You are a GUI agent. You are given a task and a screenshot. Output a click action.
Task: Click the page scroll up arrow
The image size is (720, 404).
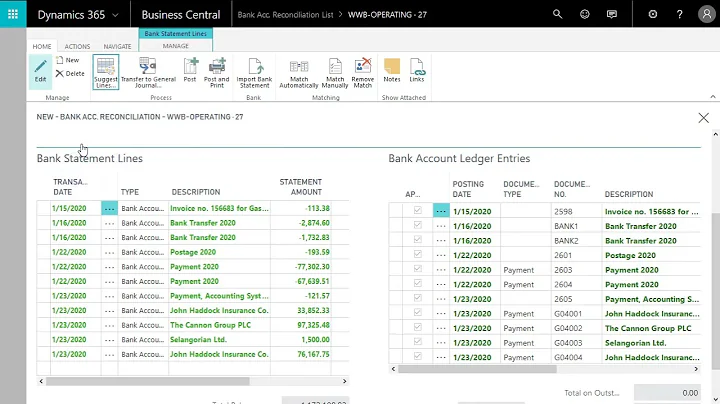(x=715, y=135)
